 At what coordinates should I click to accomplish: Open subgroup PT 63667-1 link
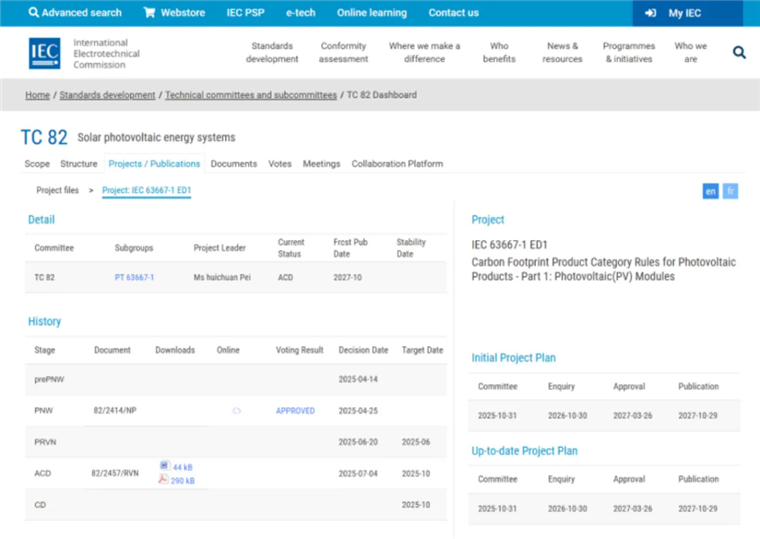pyautogui.click(x=134, y=277)
